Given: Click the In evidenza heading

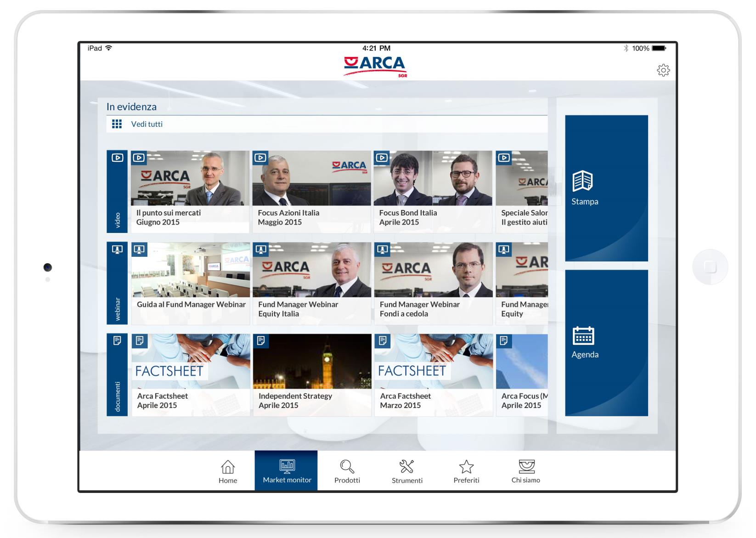Looking at the screenshot, I should (x=131, y=107).
